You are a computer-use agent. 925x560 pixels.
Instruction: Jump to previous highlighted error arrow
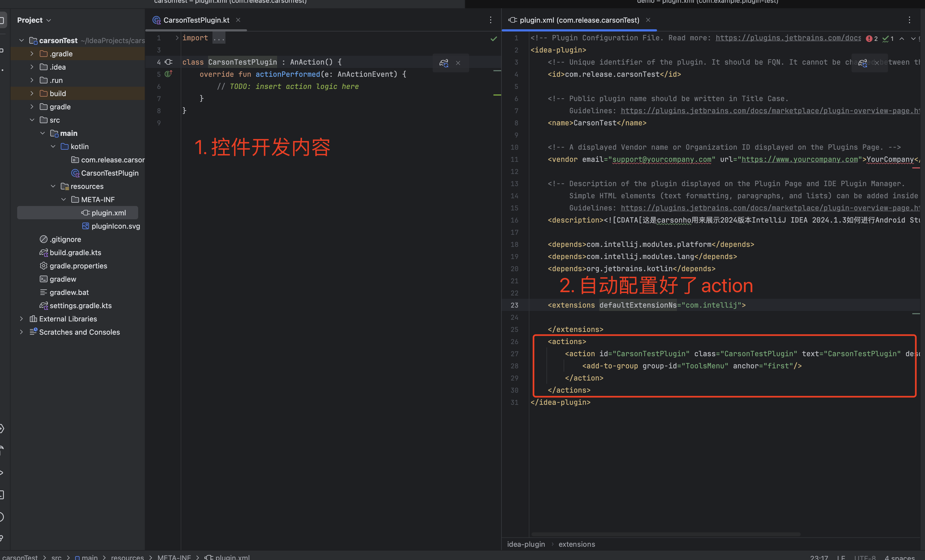click(901, 39)
